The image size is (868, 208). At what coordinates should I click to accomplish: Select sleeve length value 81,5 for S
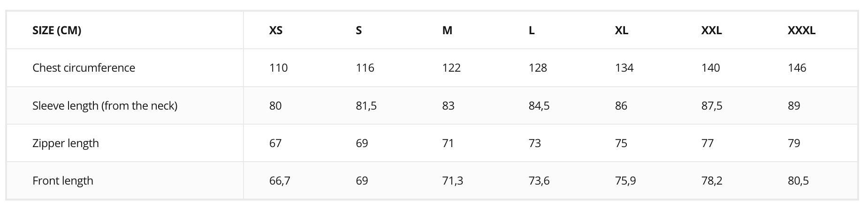click(366, 106)
